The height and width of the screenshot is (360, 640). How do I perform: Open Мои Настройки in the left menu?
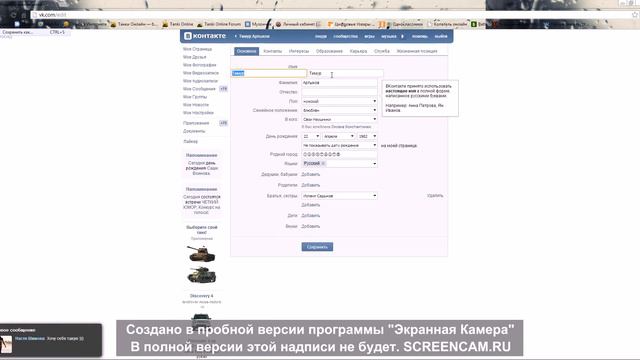(198, 112)
